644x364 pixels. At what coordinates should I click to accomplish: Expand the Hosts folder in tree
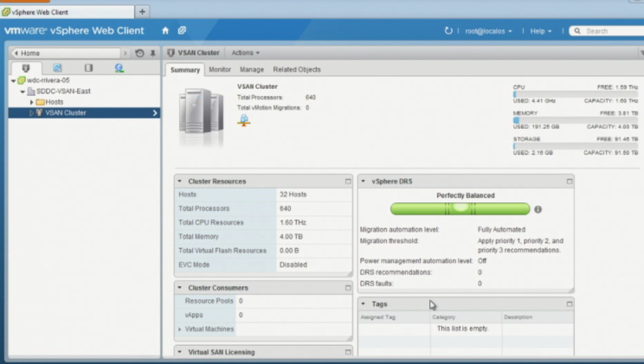point(32,102)
